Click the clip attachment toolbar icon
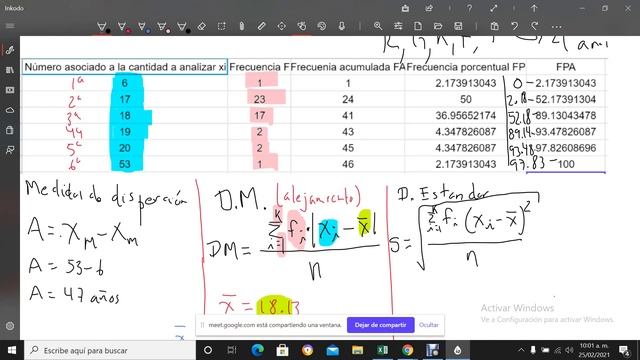Viewport: 640px width, 360px height. [242, 27]
